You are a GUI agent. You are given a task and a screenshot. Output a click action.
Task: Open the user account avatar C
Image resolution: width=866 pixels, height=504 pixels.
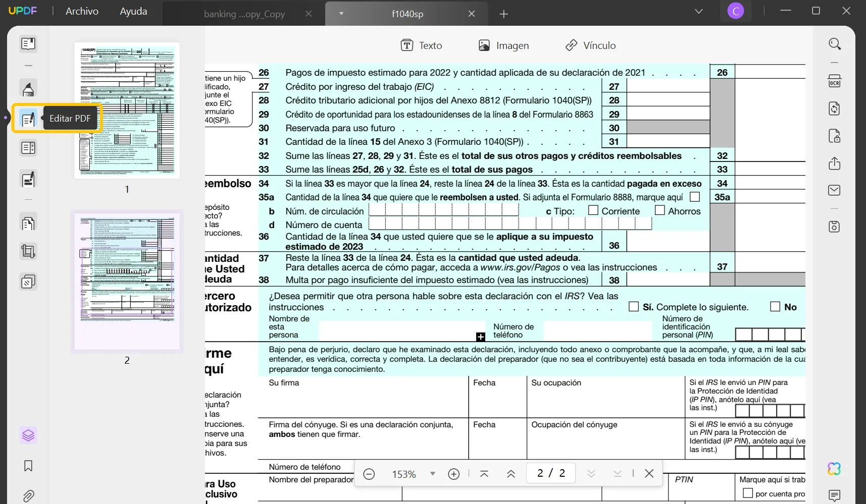736,11
